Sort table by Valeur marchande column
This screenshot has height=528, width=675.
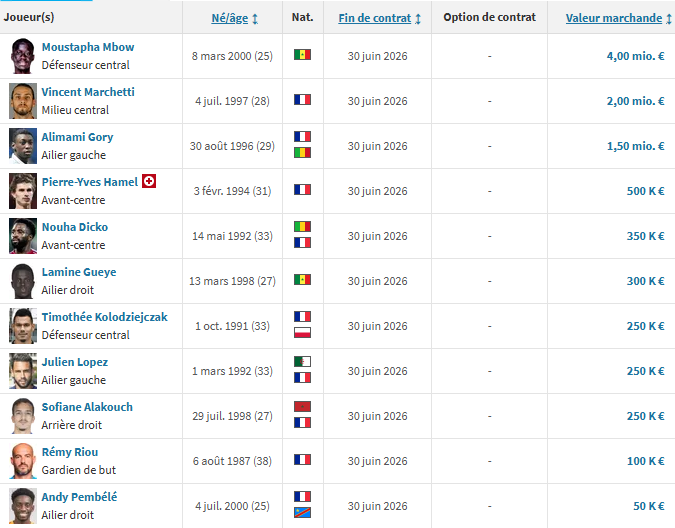[x=614, y=18]
